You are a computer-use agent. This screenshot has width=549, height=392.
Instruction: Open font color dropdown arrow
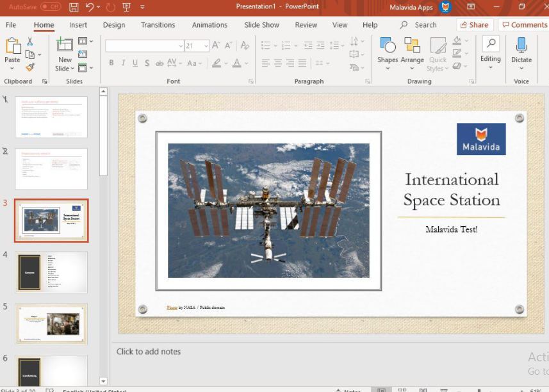247,63
